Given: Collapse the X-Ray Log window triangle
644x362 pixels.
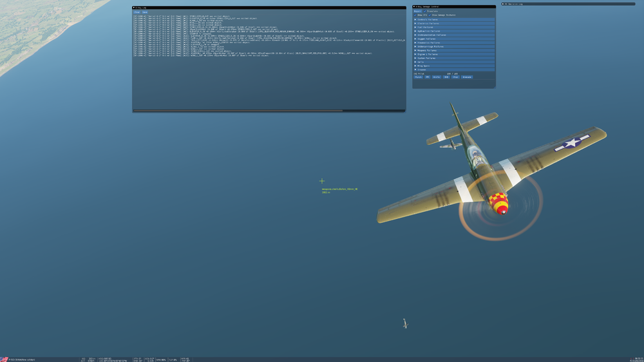Looking at the screenshot, I should [x=134, y=7].
